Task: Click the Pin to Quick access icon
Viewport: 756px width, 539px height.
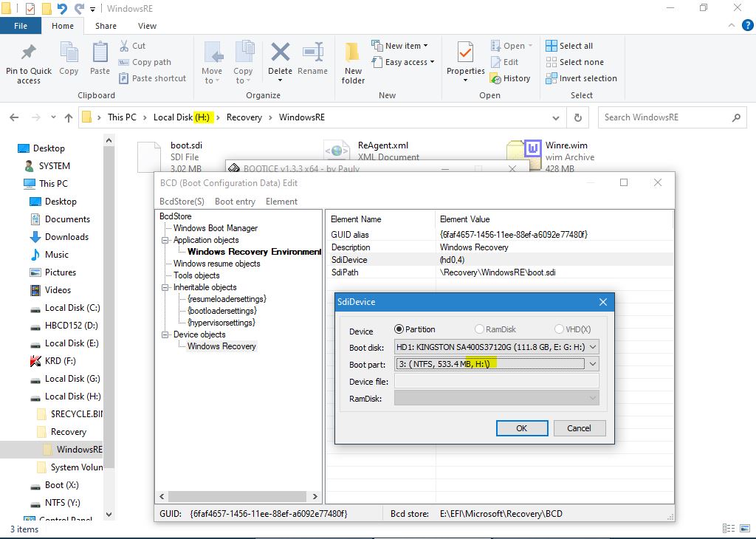Action: coord(29,55)
